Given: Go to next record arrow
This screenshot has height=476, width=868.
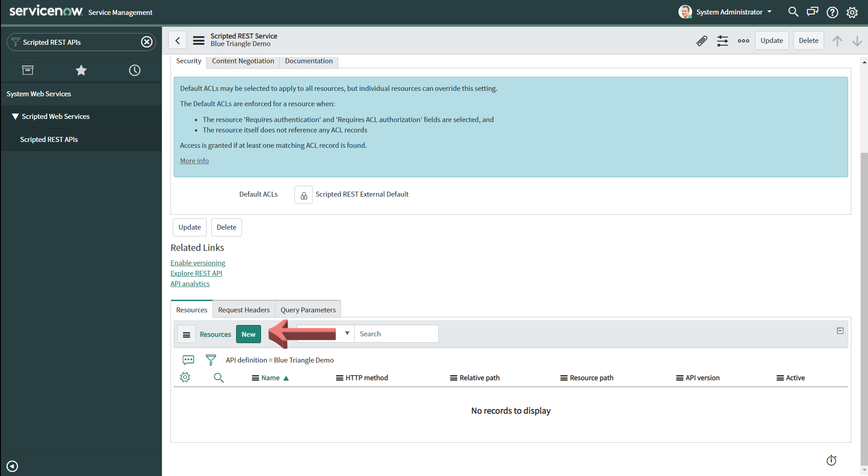Looking at the screenshot, I should [857, 41].
